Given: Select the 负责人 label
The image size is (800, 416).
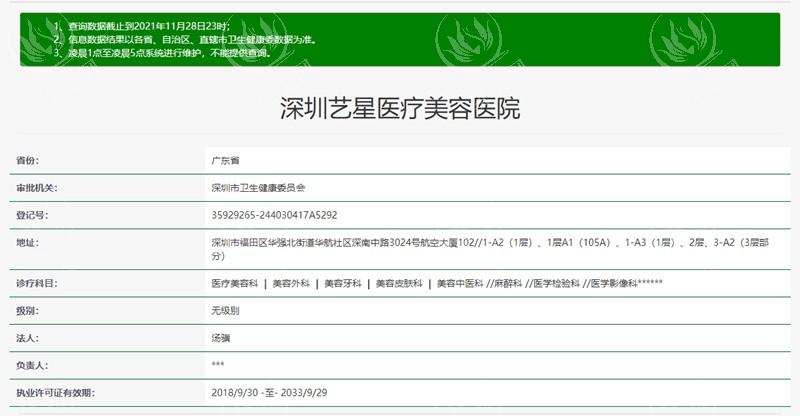Looking at the screenshot, I should (32, 365).
